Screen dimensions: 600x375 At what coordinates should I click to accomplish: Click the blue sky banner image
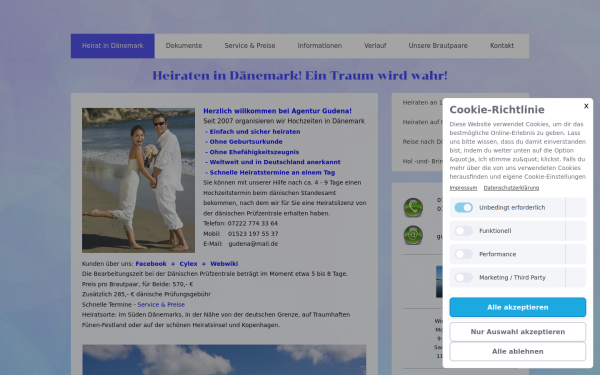point(224,360)
